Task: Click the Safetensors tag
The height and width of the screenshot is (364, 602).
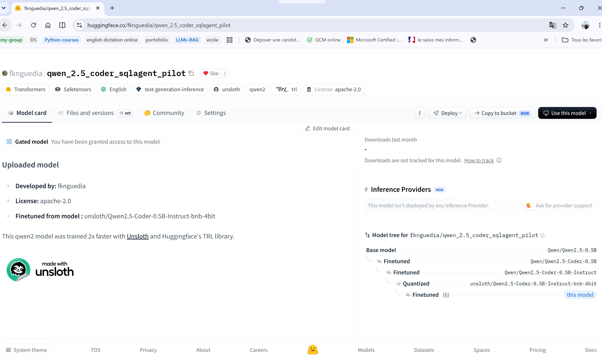Action: 73,89
